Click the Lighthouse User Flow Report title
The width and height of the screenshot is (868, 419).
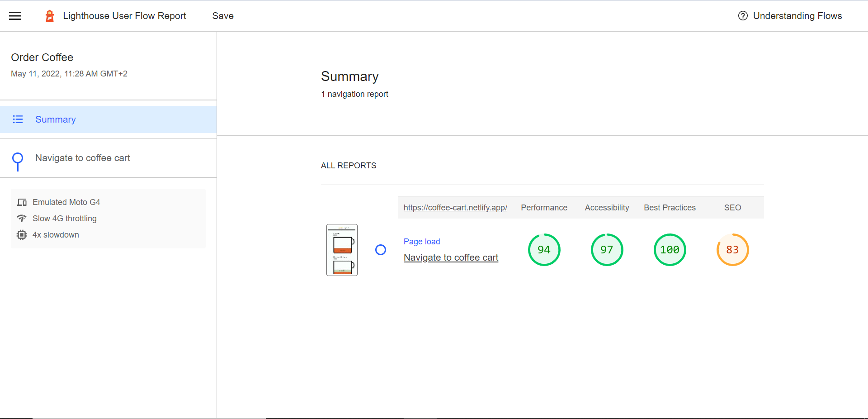tap(124, 16)
